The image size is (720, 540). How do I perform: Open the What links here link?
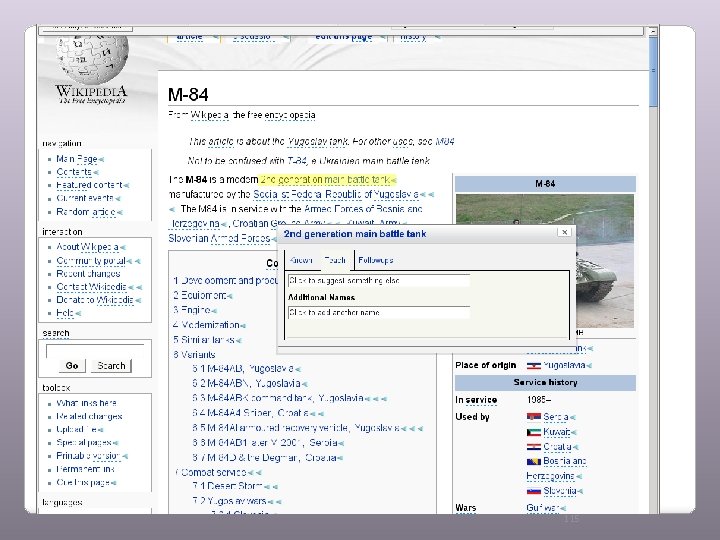(x=86, y=403)
